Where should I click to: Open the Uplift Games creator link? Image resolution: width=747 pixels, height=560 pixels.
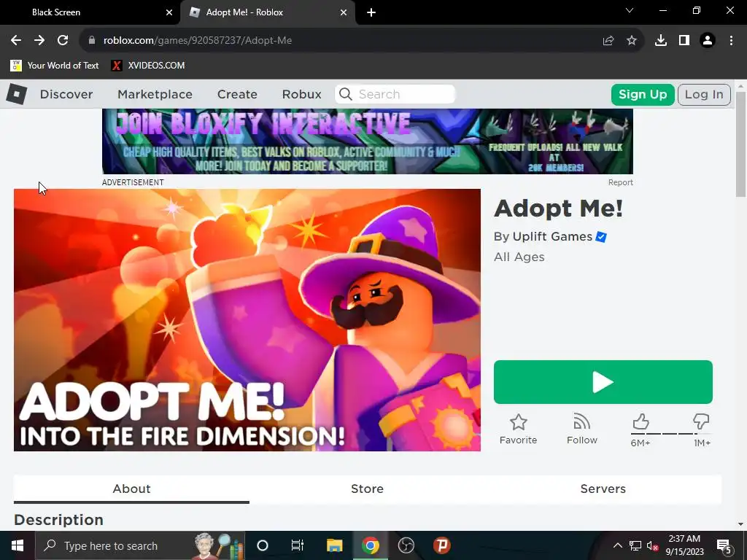click(552, 237)
